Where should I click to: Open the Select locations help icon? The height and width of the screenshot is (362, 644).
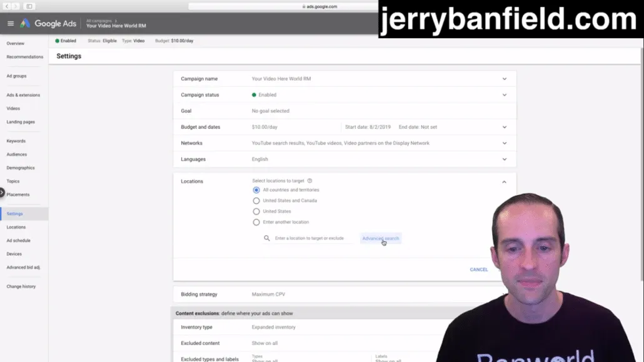(x=309, y=181)
